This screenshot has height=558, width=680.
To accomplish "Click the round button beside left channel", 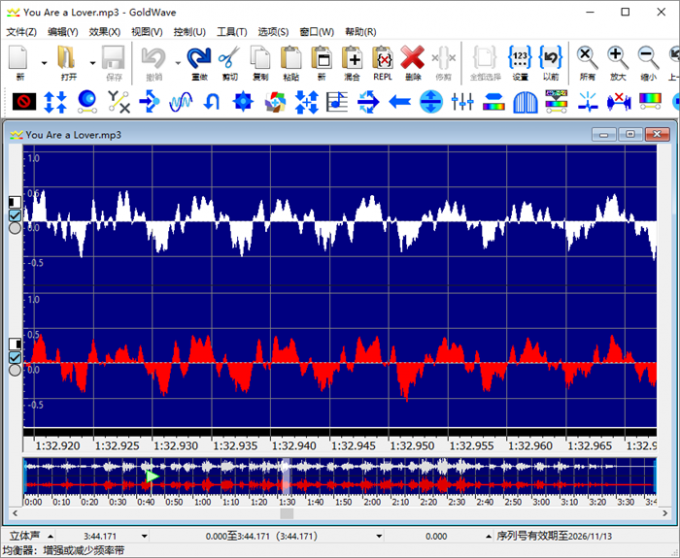I will point(15,228).
